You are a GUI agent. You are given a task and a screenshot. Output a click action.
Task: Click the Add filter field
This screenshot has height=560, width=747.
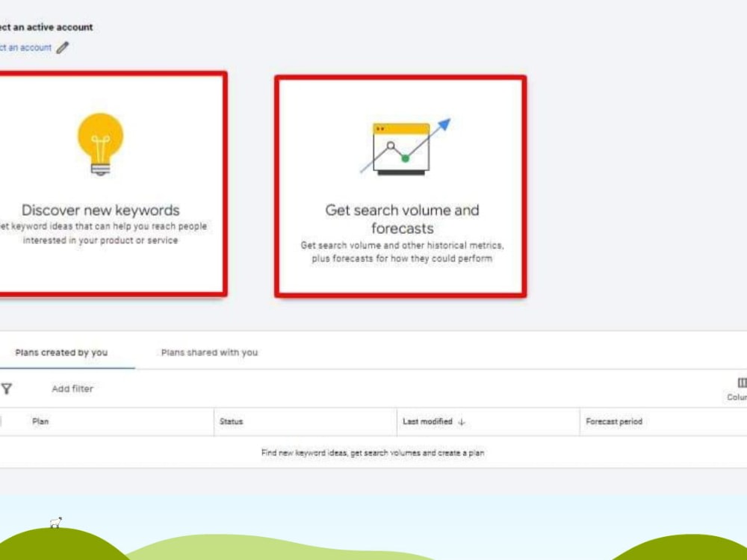[72, 389]
